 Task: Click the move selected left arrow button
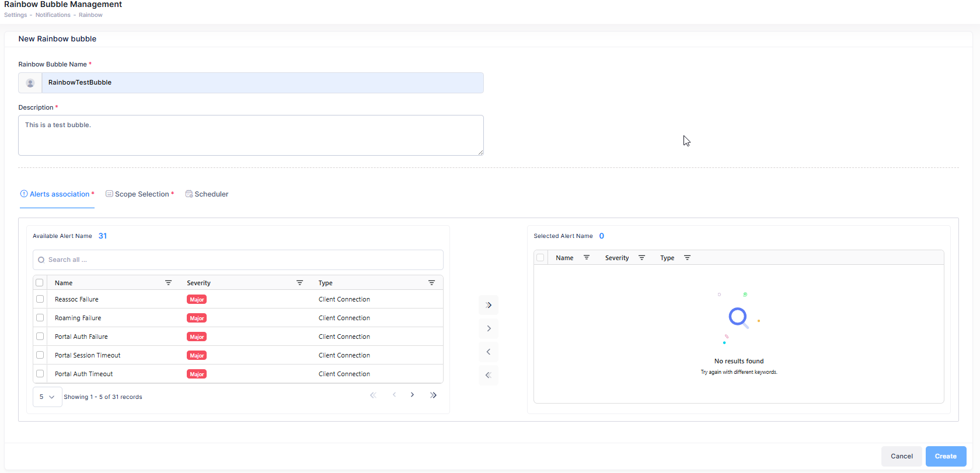point(489,352)
